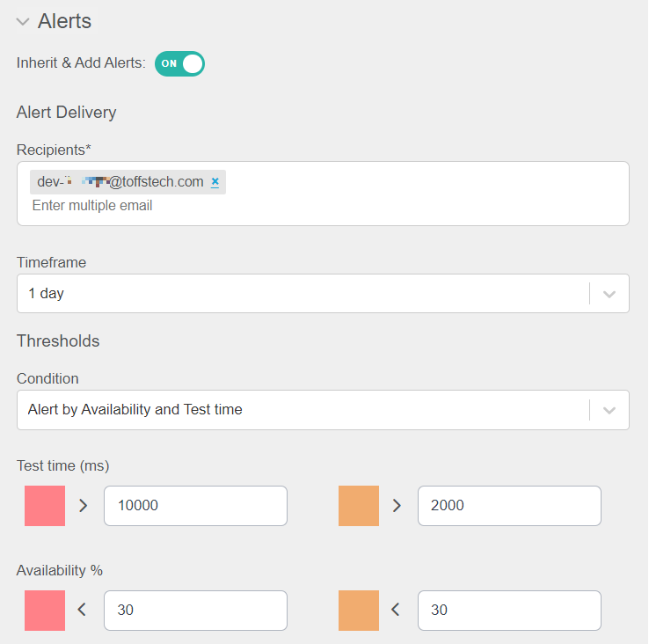Viewport: 649px width, 644px height.
Task: Click the Test time field showing 2000
Action: [509, 506]
